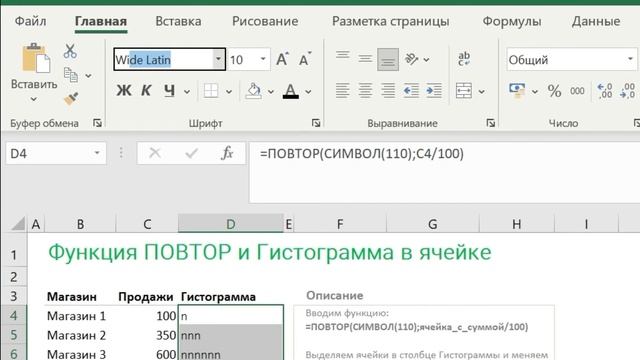Click the Font color letter A

coord(291,91)
